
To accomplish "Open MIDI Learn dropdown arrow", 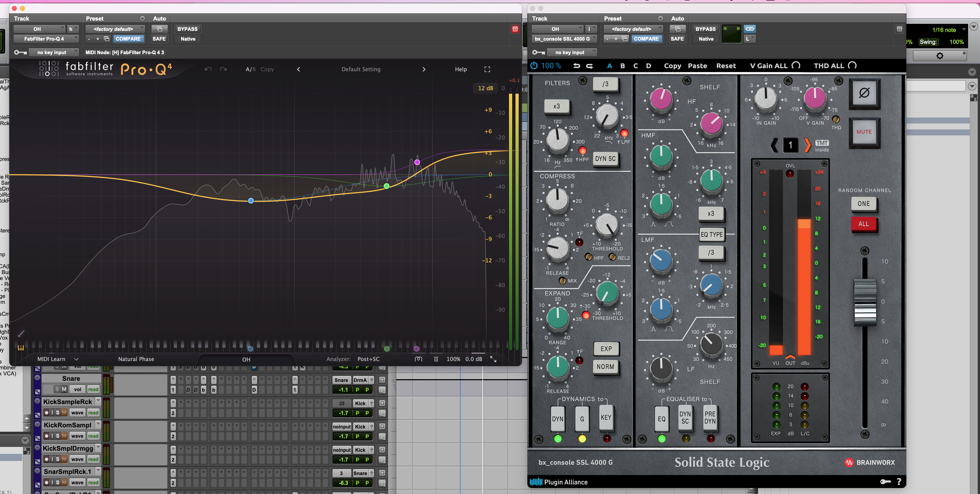I will click(76, 359).
